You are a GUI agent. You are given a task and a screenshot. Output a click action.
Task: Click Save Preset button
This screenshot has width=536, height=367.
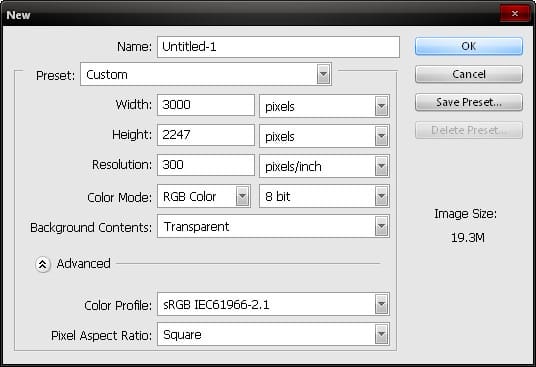tap(469, 102)
